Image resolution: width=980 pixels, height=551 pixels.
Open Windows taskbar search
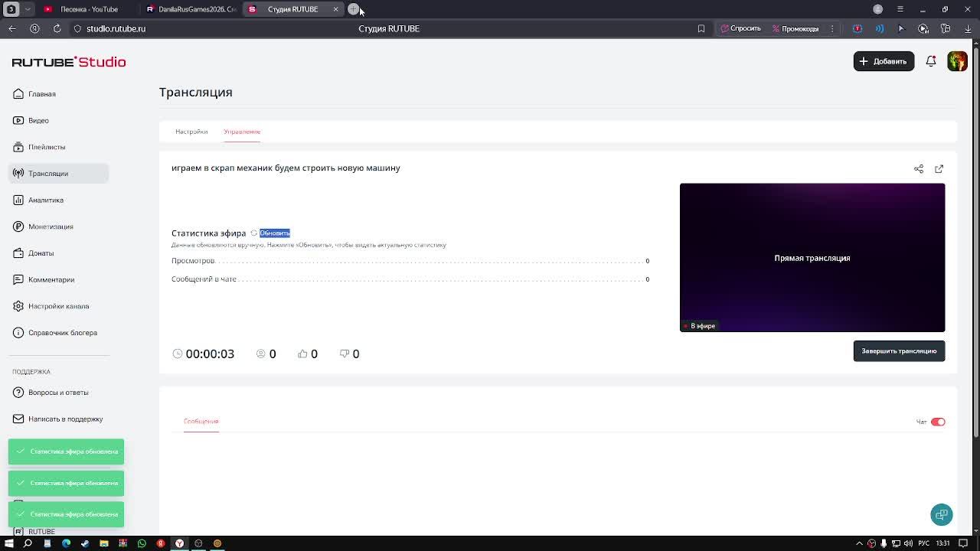28,543
